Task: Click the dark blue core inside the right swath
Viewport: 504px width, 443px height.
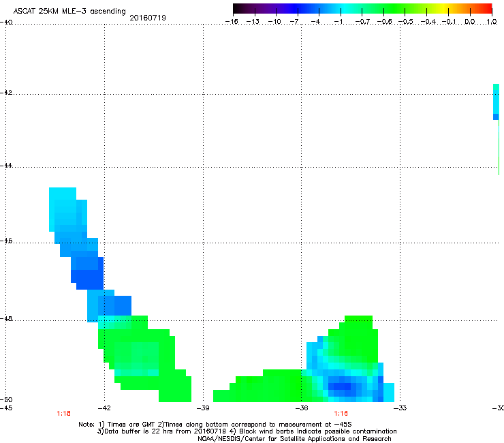Action: [x=339, y=386]
